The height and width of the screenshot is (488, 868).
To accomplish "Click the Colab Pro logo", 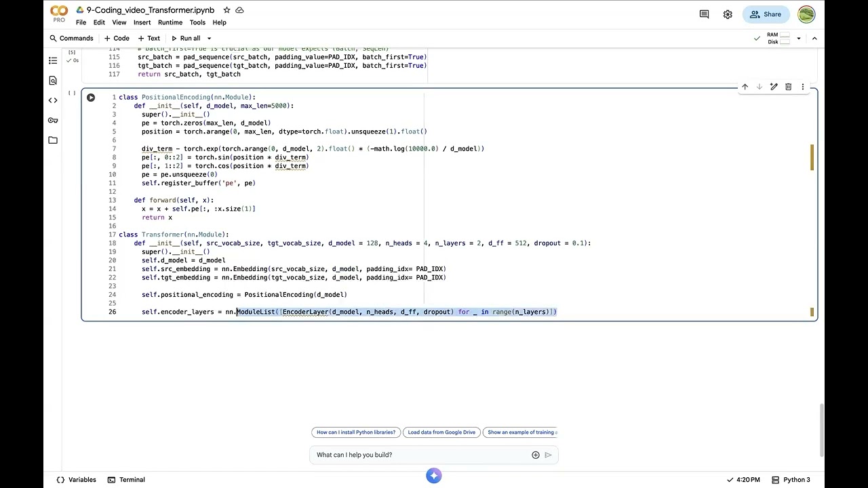I will 59,14.
